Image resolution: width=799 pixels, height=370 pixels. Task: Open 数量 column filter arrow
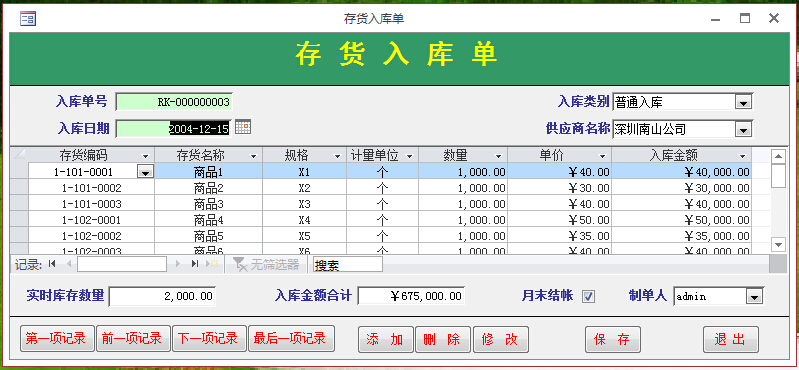[x=498, y=156]
